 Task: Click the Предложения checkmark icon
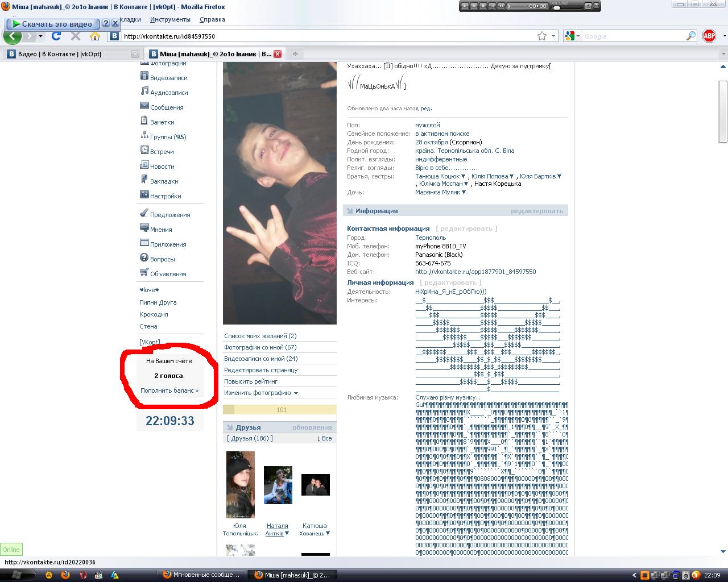pos(144,214)
